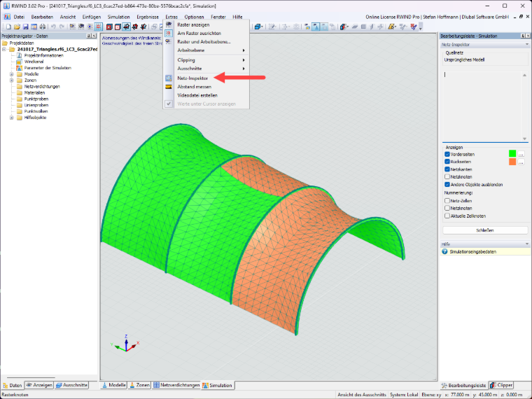Screen dimensions: 532x399
Task: Close the Projektnavigator panel
Action: pos(94,36)
